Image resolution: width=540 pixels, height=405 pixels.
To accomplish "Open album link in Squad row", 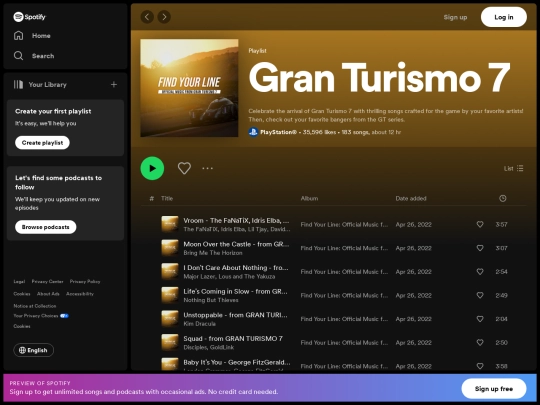I will click(344, 343).
